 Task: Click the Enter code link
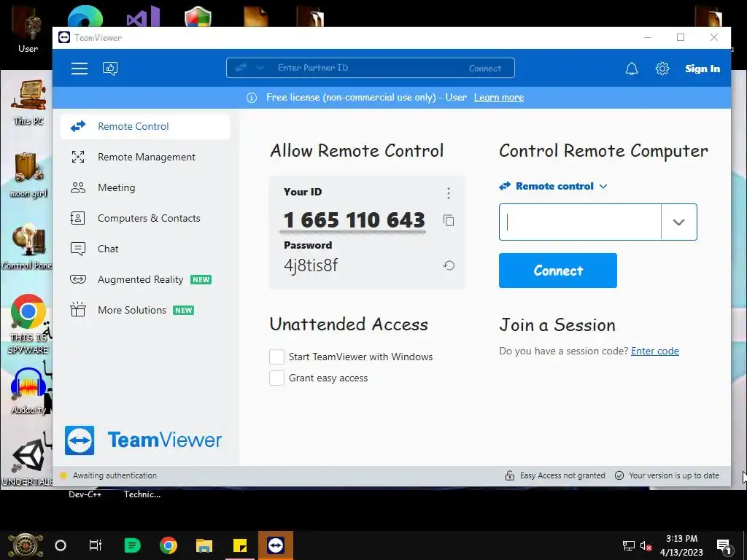click(x=655, y=351)
